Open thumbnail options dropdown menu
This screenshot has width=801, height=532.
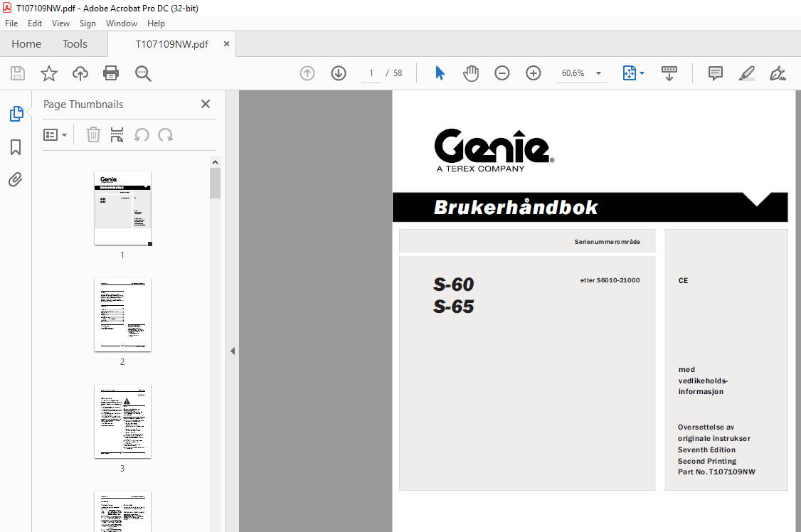[x=55, y=135]
